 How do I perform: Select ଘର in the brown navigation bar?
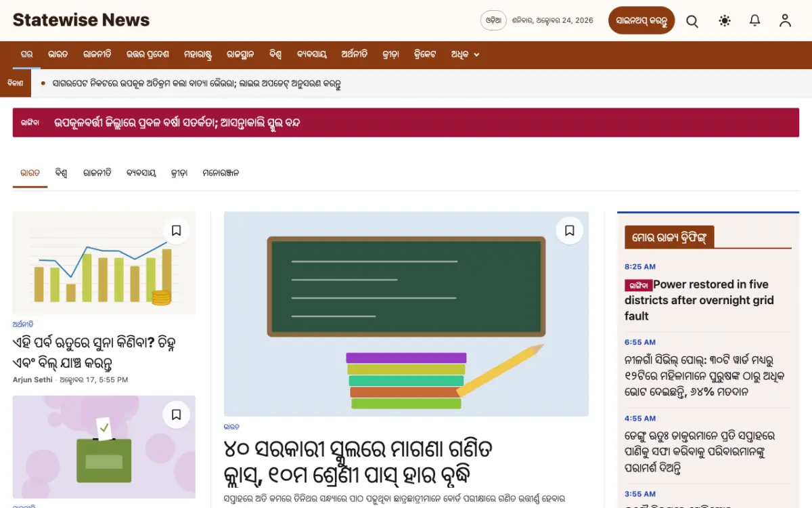(x=27, y=54)
